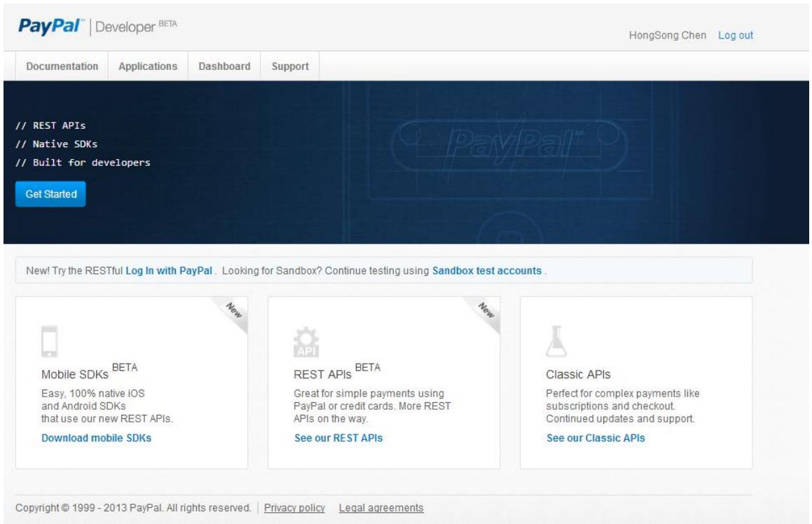The image size is (812, 524).
Task: Go to the Support tab
Action: coord(290,67)
